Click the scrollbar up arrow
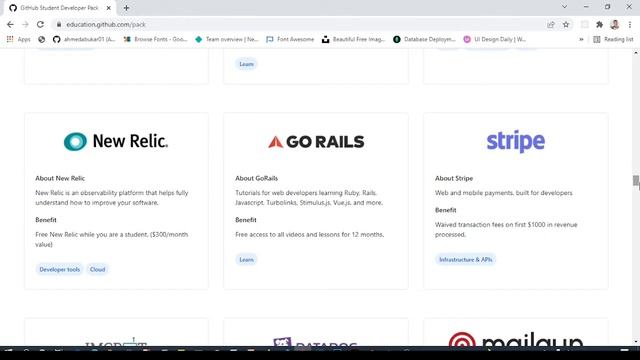This screenshot has width=640, height=360. tap(636, 53)
